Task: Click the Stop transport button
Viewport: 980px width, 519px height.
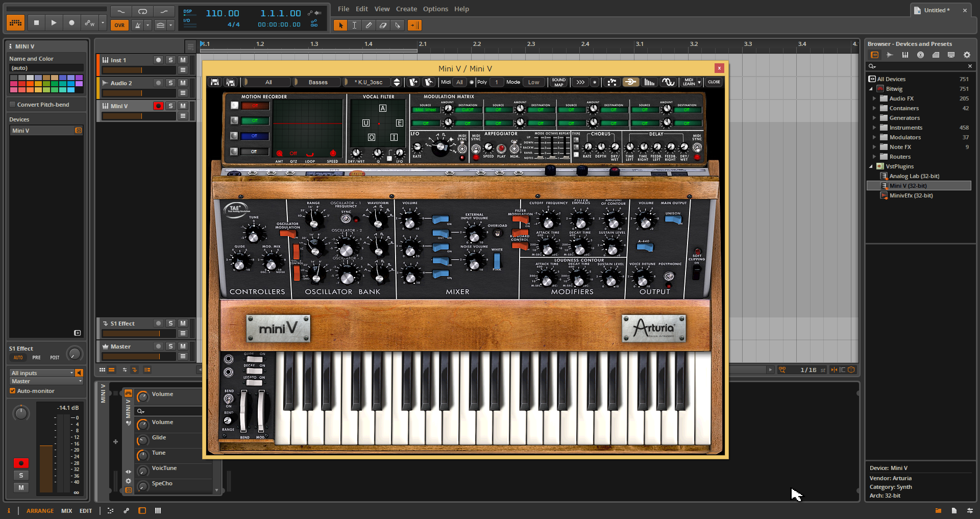Action: 36,23
